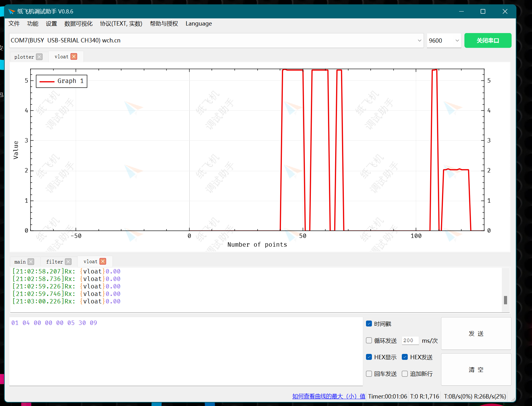Enable the 回车发送 checkbox
This screenshot has width=532, height=406.
point(369,374)
